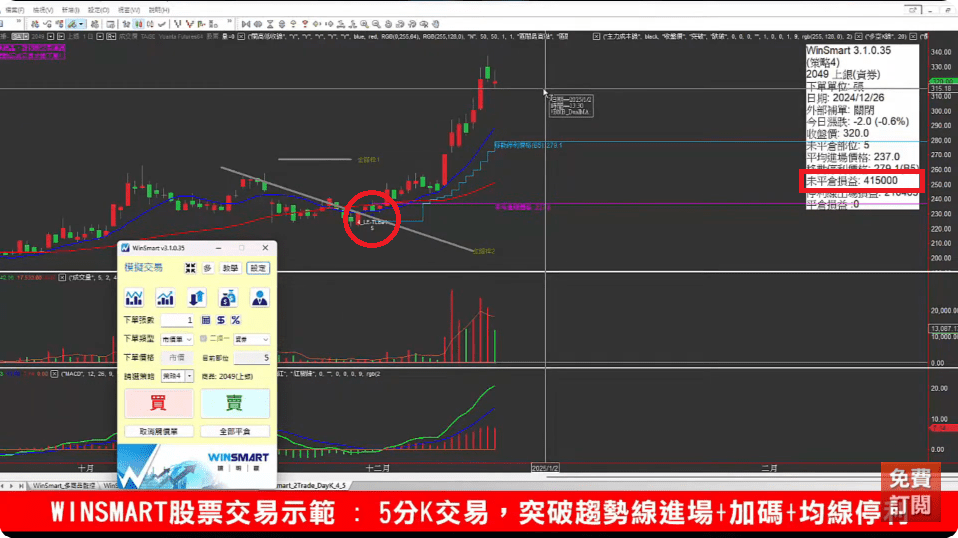The height and width of the screenshot is (538, 958).
Task: Click the zoom out magnifier in the toolbar
Action: 376,24
